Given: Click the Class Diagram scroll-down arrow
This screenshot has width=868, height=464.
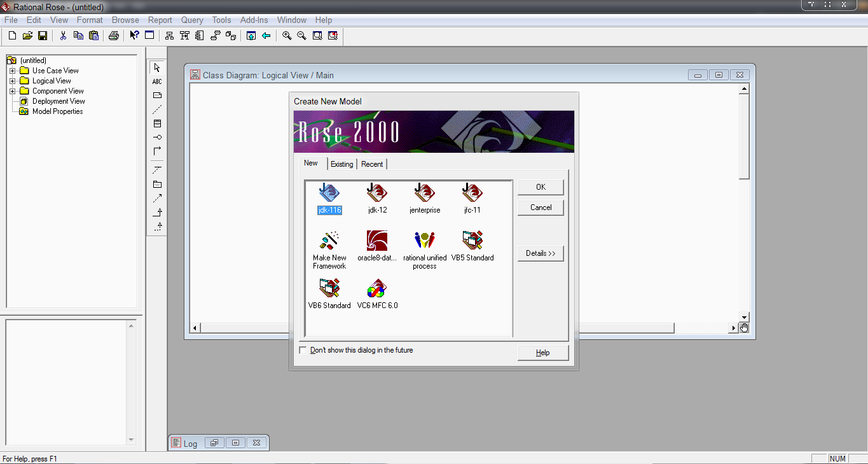Looking at the screenshot, I should 744,317.
